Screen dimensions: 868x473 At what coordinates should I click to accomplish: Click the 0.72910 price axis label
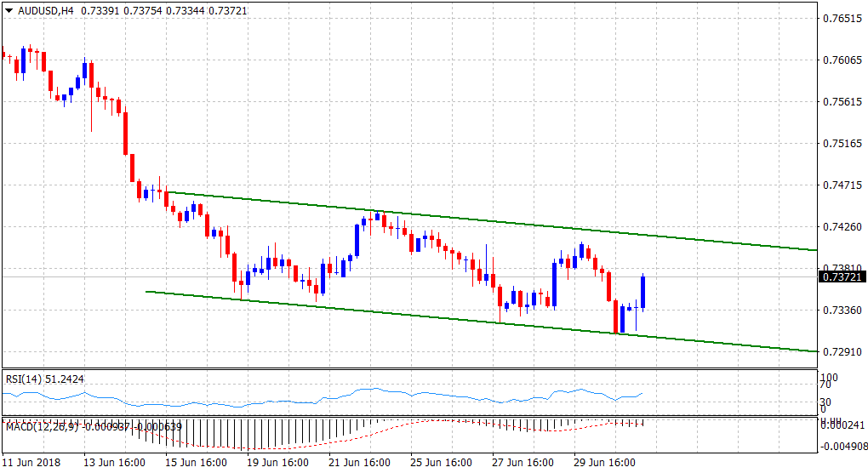pos(842,351)
